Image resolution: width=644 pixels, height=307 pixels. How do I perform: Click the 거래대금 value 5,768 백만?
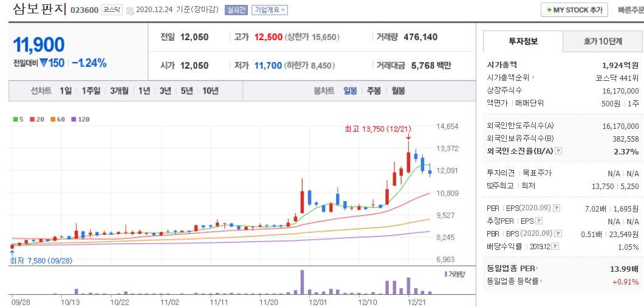click(431, 65)
